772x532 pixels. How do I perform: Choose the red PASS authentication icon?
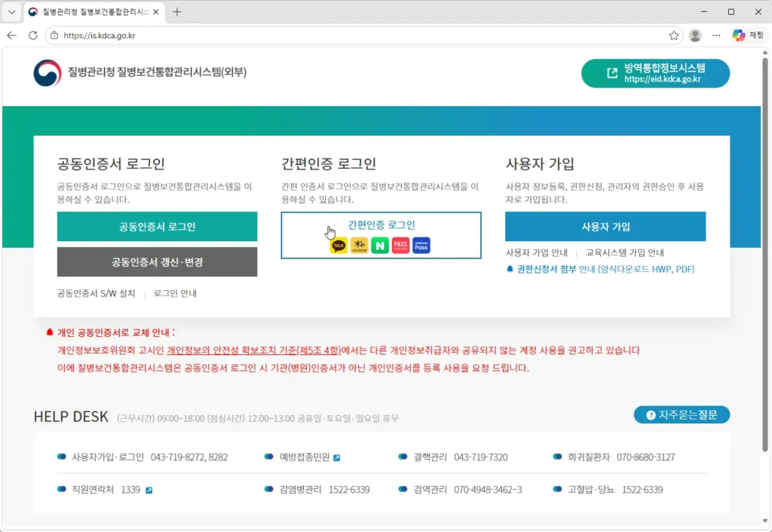point(401,245)
